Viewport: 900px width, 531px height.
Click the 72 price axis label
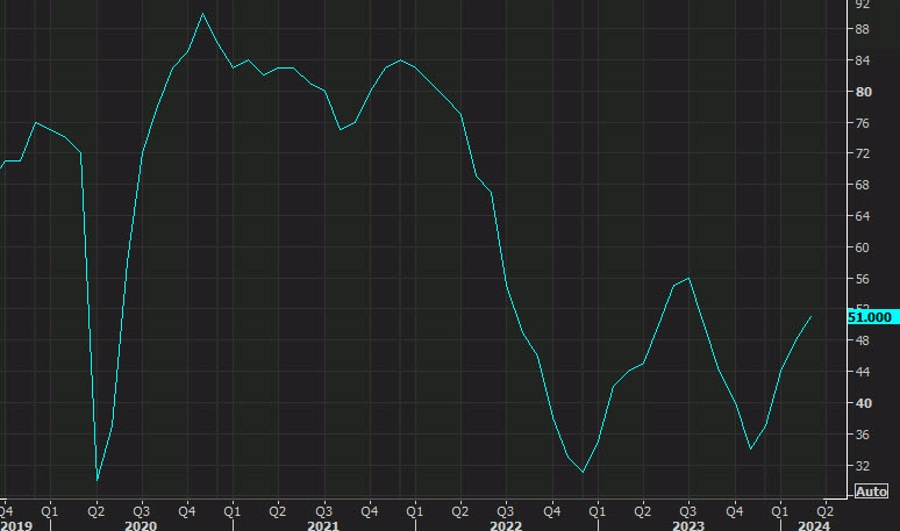tap(862, 154)
